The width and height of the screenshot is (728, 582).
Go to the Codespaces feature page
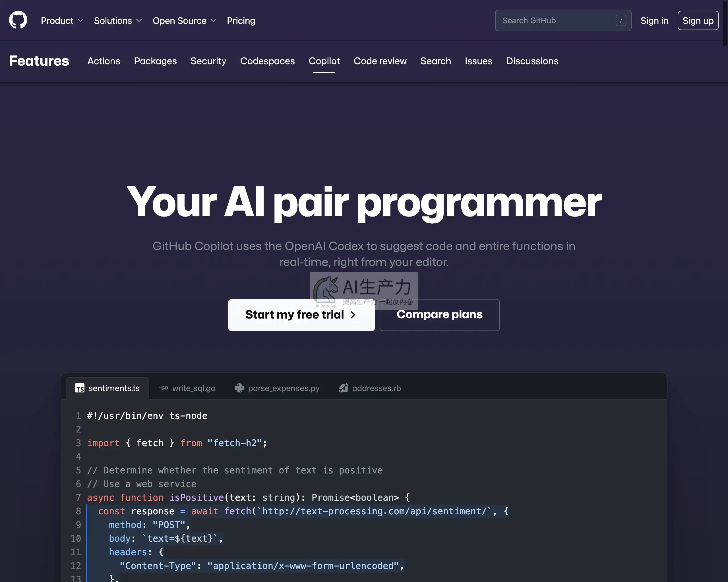(x=267, y=61)
